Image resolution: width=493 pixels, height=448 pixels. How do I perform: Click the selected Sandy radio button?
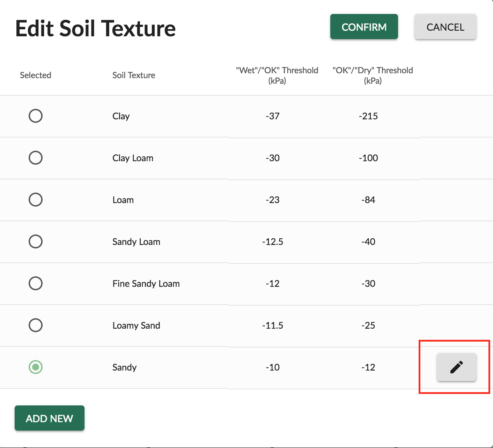(x=36, y=367)
